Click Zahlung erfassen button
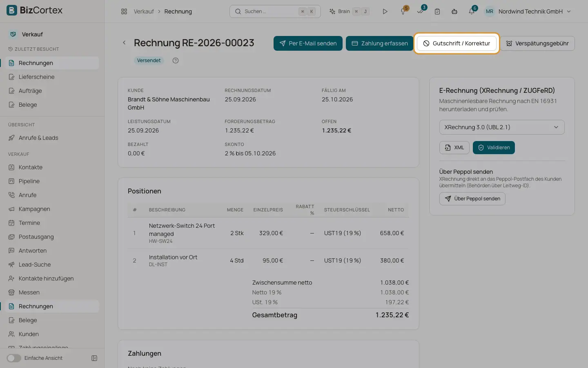 (x=380, y=43)
